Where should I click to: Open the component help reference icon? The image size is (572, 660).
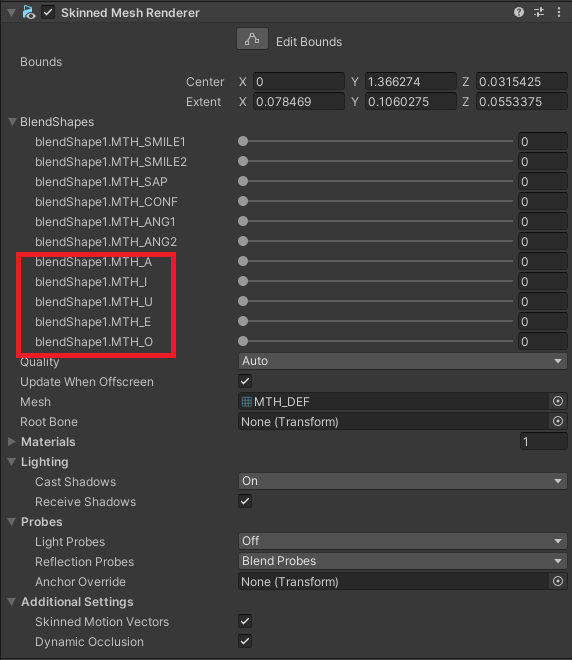(519, 12)
